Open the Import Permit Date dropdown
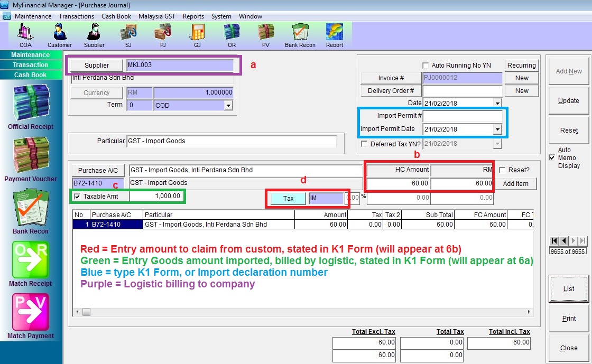Image resolution: width=592 pixels, height=364 pixels. point(497,129)
